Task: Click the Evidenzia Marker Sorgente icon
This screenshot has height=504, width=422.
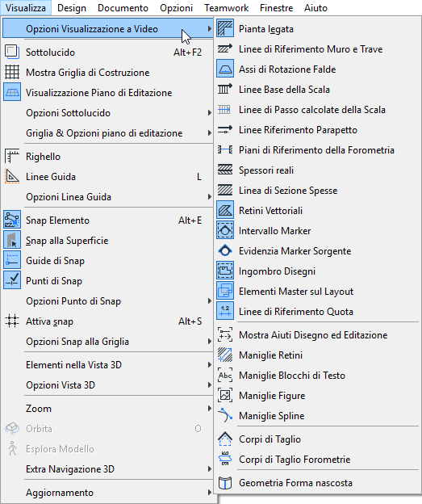Action: click(x=225, y=250)
